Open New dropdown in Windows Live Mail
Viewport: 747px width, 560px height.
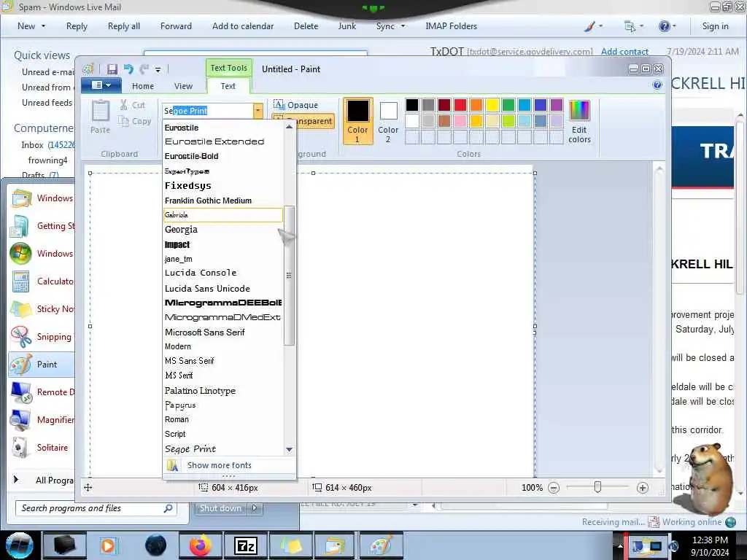31,26
